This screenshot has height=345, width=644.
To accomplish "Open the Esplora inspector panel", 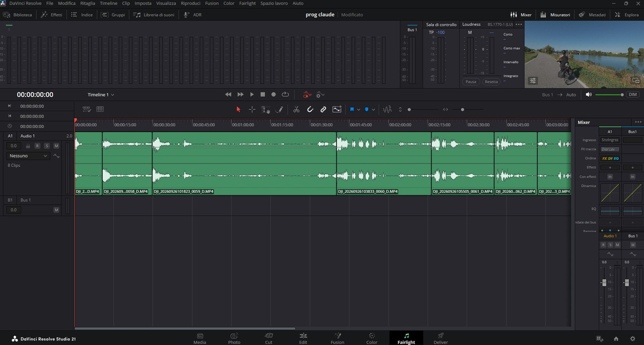I will pyautogui.click(x=627, y=15).
